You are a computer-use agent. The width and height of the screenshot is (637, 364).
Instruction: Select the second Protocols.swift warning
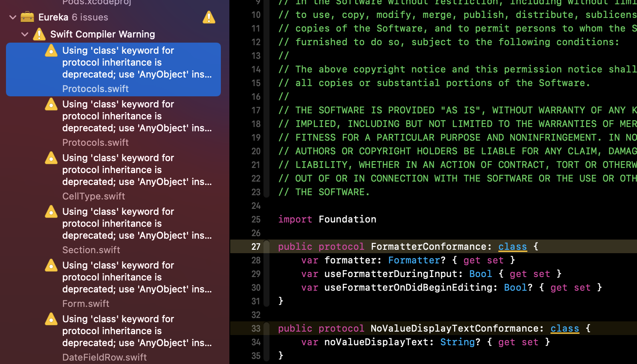coord(128,116)
